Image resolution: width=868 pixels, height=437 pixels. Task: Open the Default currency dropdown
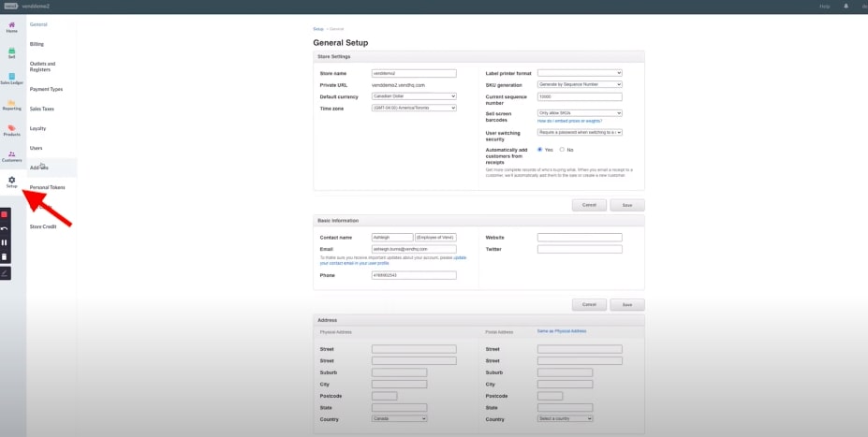(413, 96)
